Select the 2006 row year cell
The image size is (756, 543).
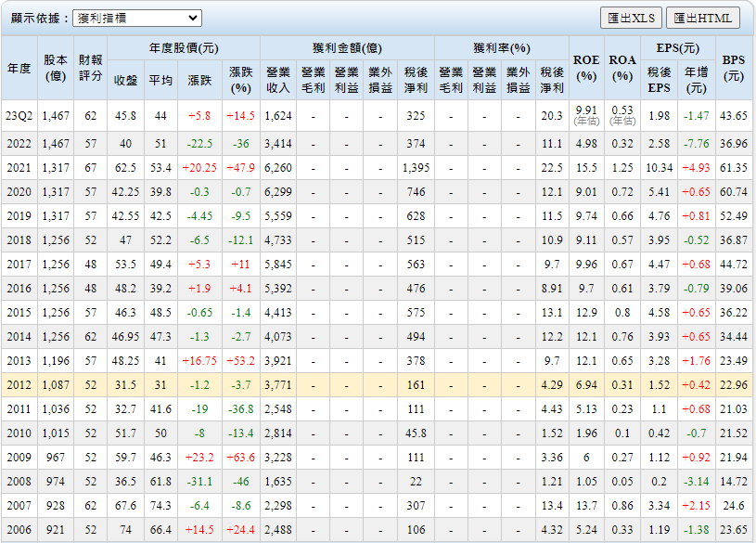pyautogui.click(x=19, y=530)
